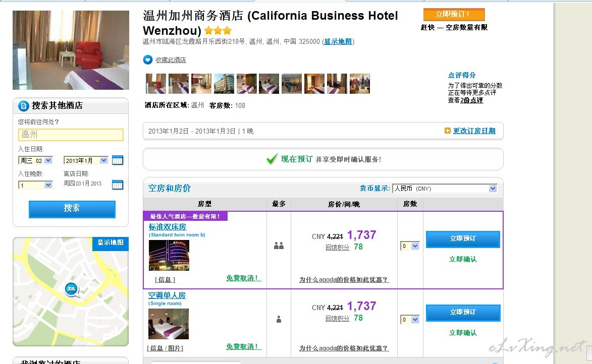The image size is (592, 364).
Task: Open the check-out date calendar icon
Action: 118,185
